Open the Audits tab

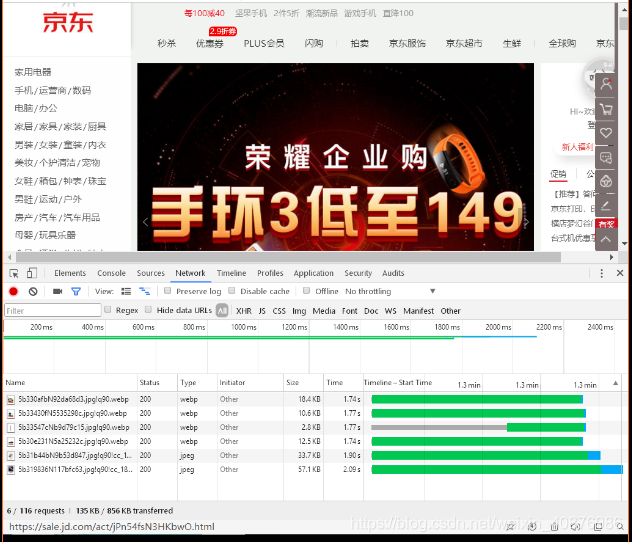click(393, 273)
